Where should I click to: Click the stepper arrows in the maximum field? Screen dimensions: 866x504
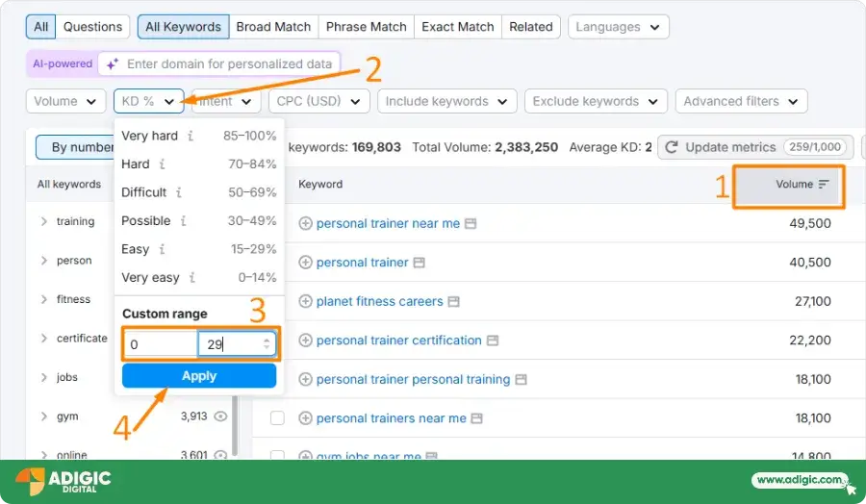[267, 344]
